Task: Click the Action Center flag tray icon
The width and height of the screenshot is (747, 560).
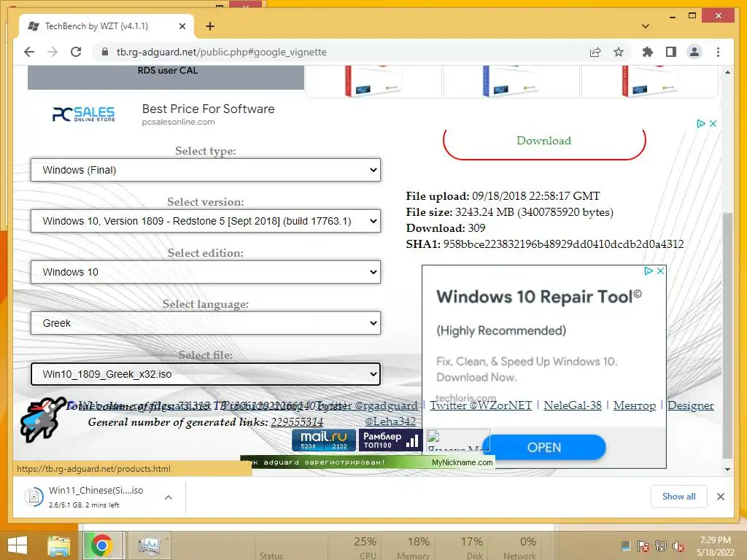Action: point(643,546)
